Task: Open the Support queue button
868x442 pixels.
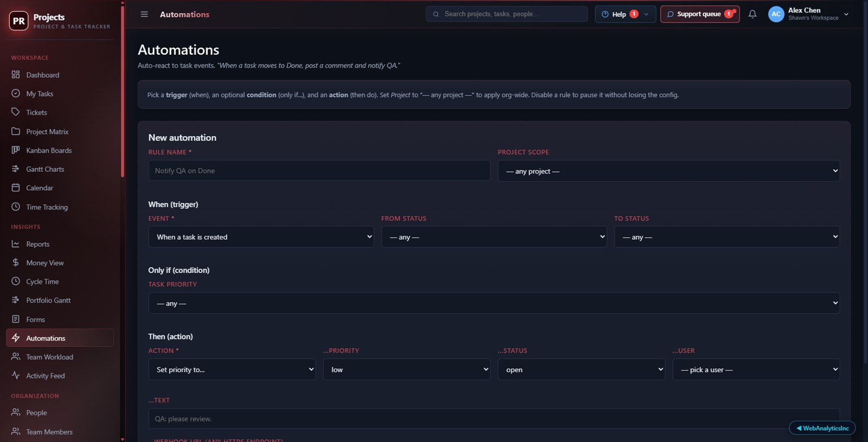Action: pos(700,14)
